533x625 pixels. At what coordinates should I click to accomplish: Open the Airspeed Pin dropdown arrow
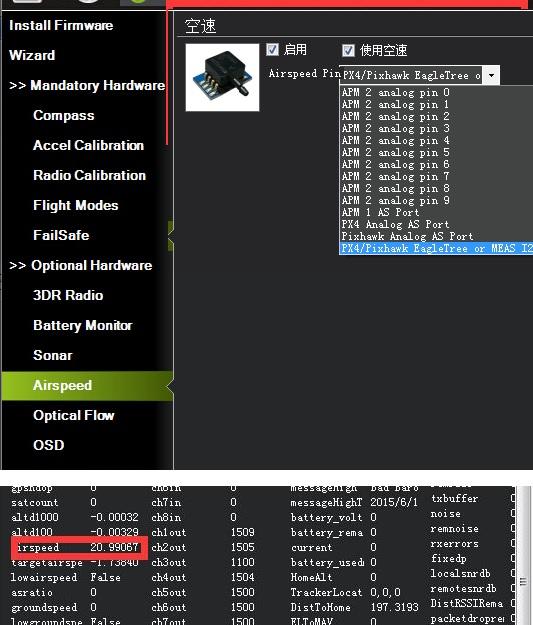[x=492, y=75]
